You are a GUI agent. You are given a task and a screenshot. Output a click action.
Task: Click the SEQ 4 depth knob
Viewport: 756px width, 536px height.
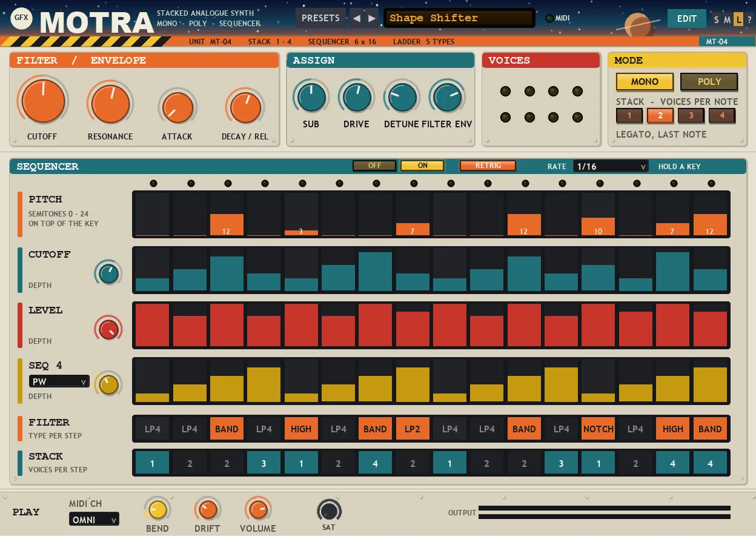[x=109, y=385]
